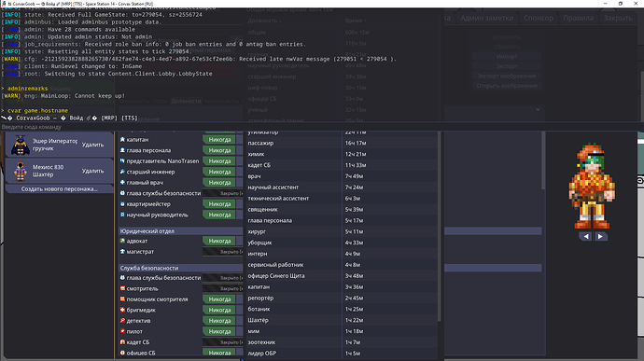Click the главный врач job icon
644x361 pixels.
pos(122,182)
